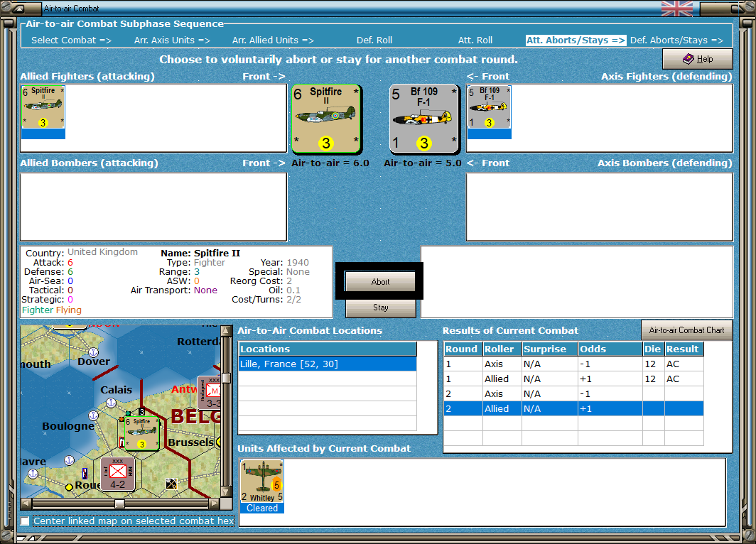
Task: Click the Axis Bombers empty list box
Action: click(x=599, y=207)
